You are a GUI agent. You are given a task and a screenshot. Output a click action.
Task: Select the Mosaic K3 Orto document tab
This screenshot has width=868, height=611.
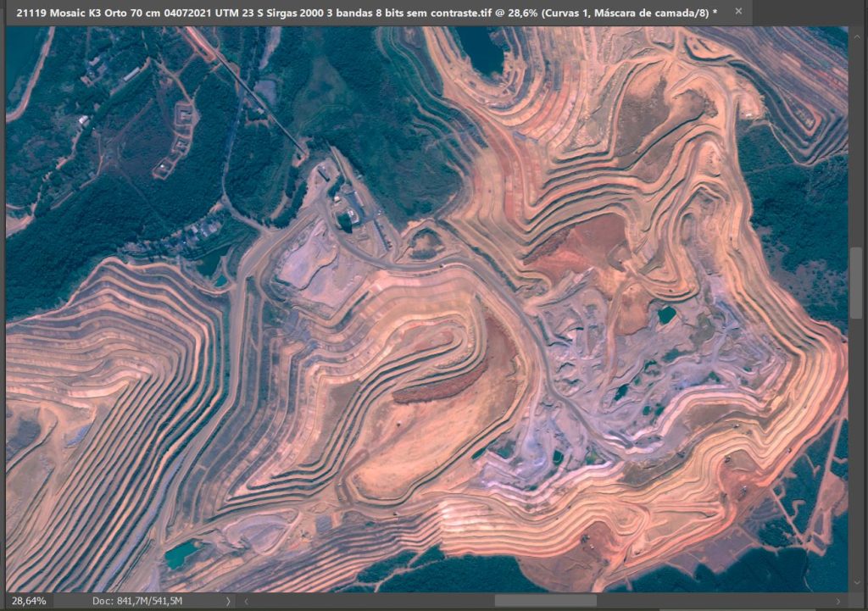click(364, 12)
